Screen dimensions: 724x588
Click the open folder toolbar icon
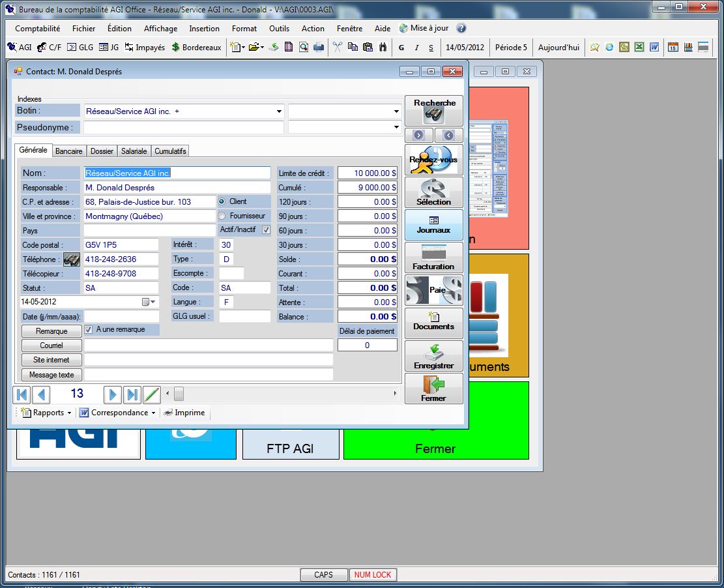coord(255,47)
